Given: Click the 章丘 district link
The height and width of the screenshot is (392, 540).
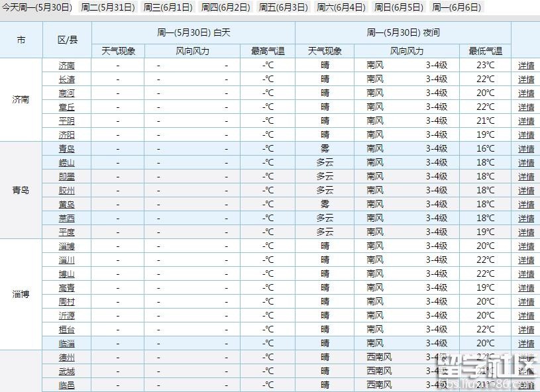Looking at the screenshot, I should (67, 107).
